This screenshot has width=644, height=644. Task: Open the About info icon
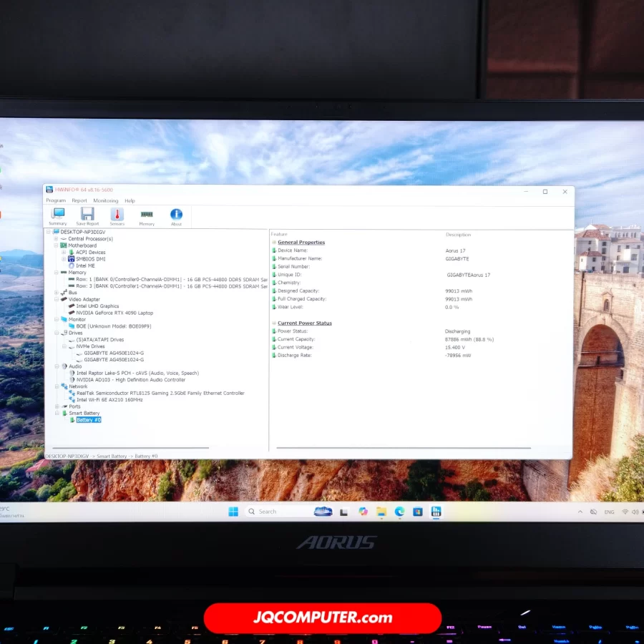176,215
